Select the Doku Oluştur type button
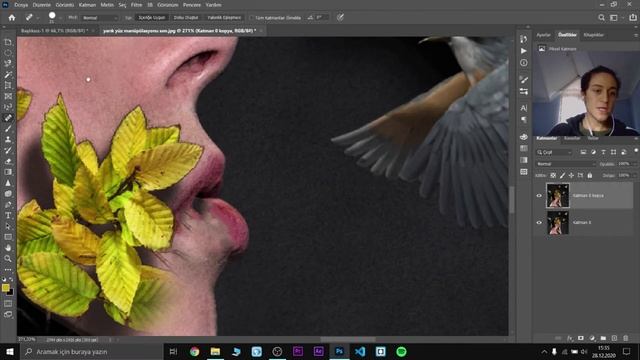The width and height of the screenshot is (640, 360). click(x=186, y=18)
